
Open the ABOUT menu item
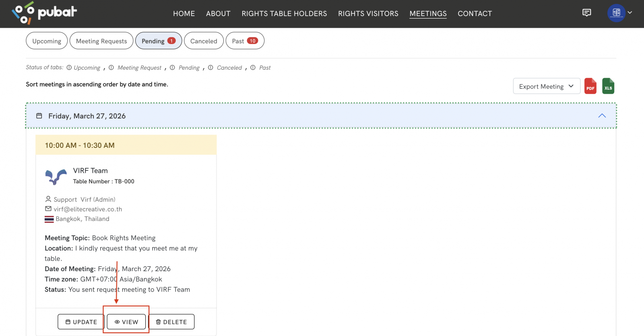point(218,14)
